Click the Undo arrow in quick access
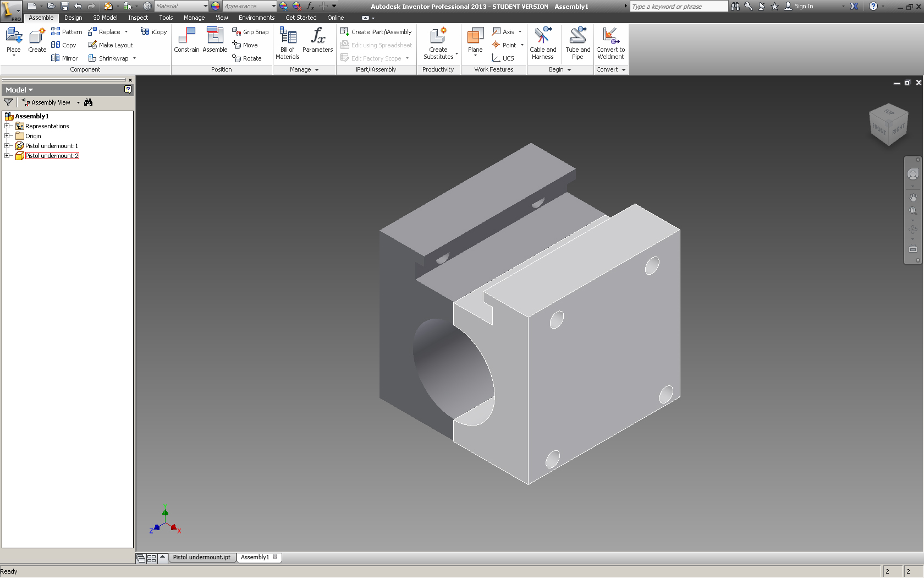This screenshot has height=578, width=924. click(x=78, y=6)
